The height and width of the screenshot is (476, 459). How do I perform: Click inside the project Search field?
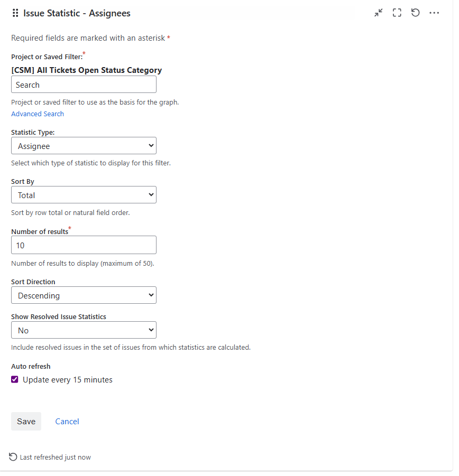tap(84, 84)
